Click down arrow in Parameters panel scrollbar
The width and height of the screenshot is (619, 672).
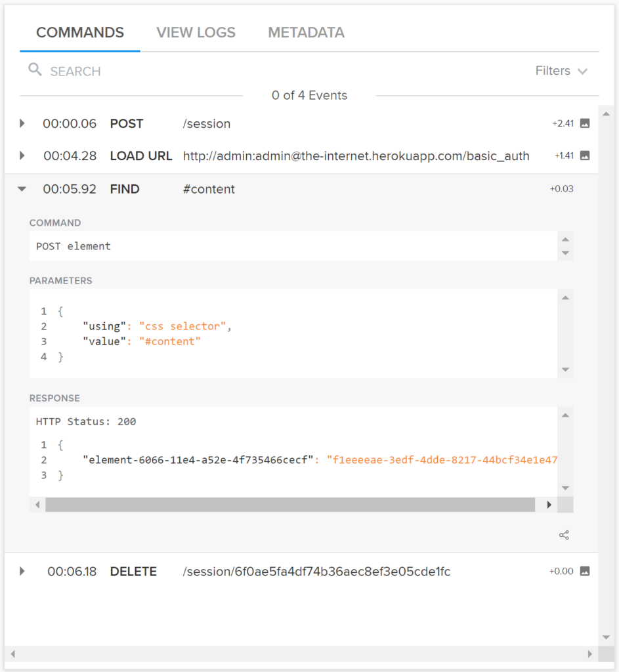coord(565,369)
